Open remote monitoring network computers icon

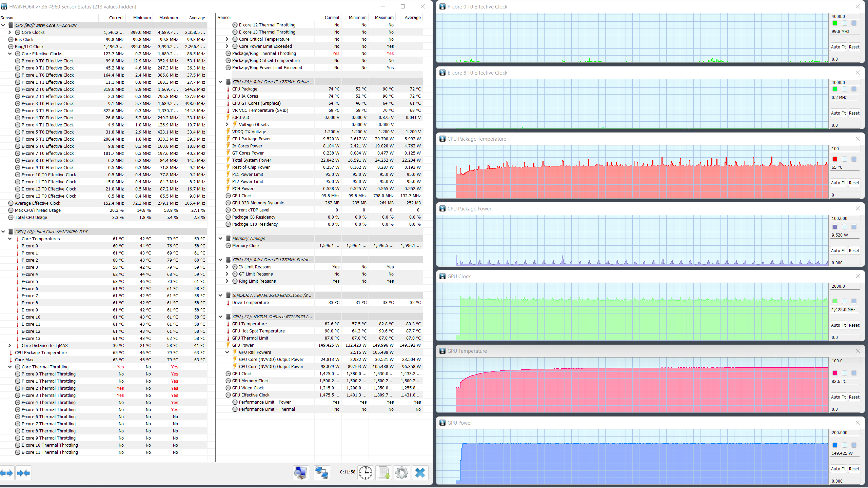(321, 473)
